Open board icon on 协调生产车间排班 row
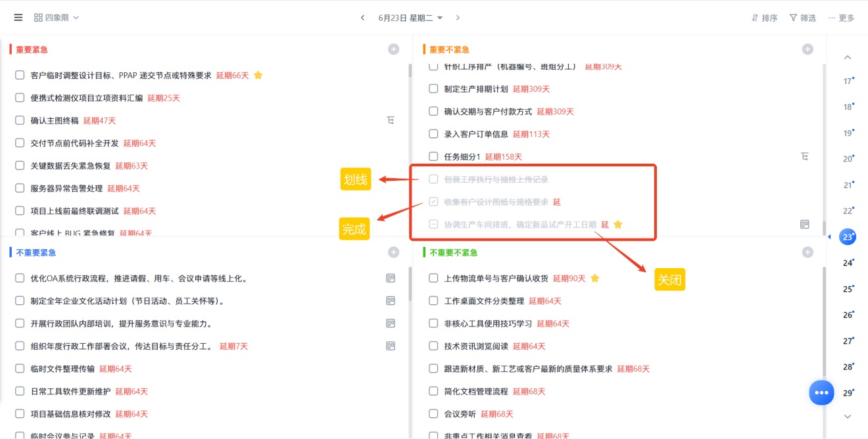Image resolution: width=868 pixels, height=439 pixels. click(x=805, y=224)
